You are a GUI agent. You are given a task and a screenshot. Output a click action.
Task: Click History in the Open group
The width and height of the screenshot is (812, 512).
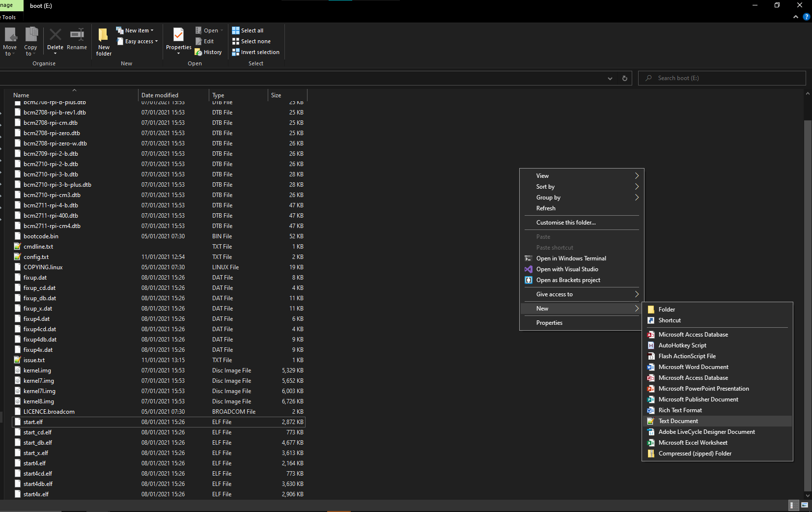[208, 52]
